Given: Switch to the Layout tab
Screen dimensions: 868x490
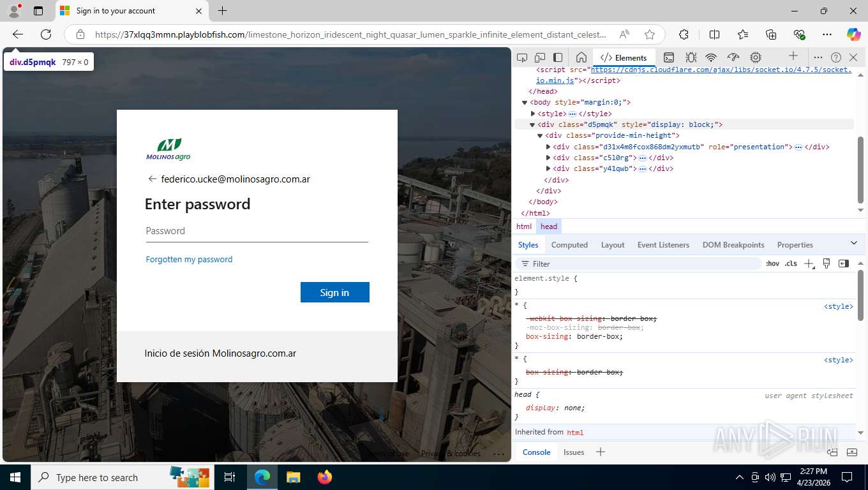Looking at the screenshot, I should pyautogui.click(x=613, y=245).
